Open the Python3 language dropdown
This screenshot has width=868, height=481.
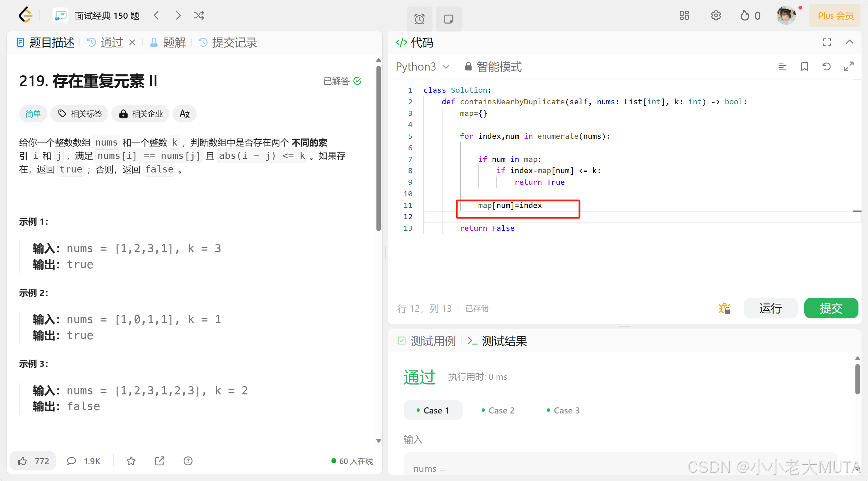tap(422, 66)
